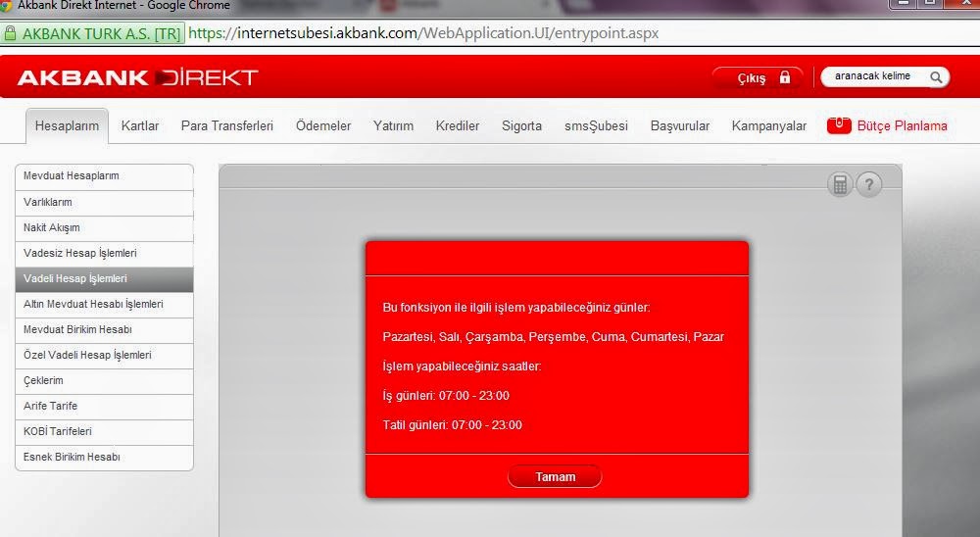Click the Tamam button in dialog
The width and height of the screenshot is (980, 537).
(x=555, y=476)
